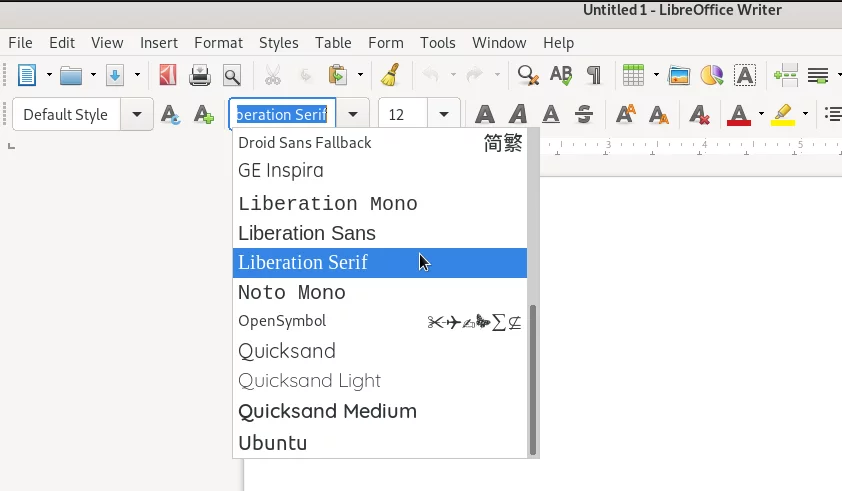
Task: Click the Copy icon
Action: [x=306, y=75]
